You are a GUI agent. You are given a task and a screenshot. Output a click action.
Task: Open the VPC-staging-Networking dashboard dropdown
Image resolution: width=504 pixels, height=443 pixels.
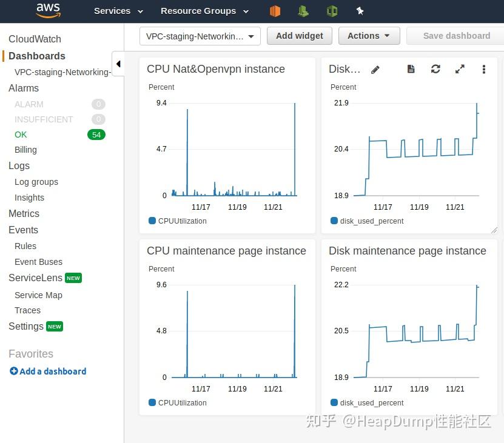[x=200, y=36]
